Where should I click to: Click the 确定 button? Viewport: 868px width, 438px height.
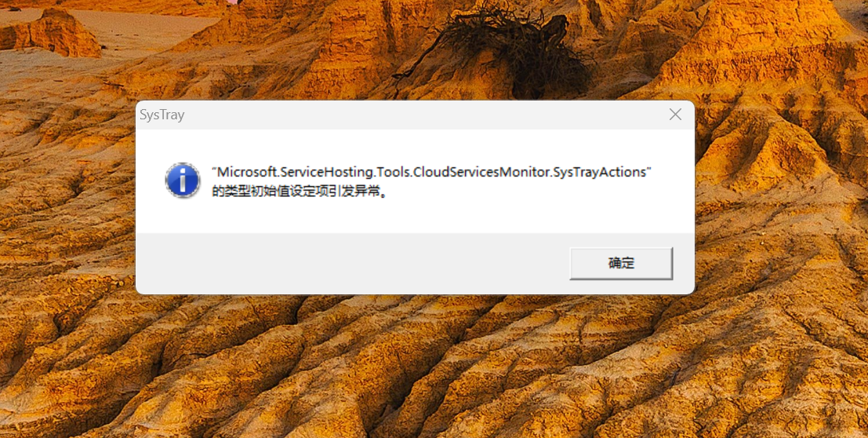click(x=621, y=264)
